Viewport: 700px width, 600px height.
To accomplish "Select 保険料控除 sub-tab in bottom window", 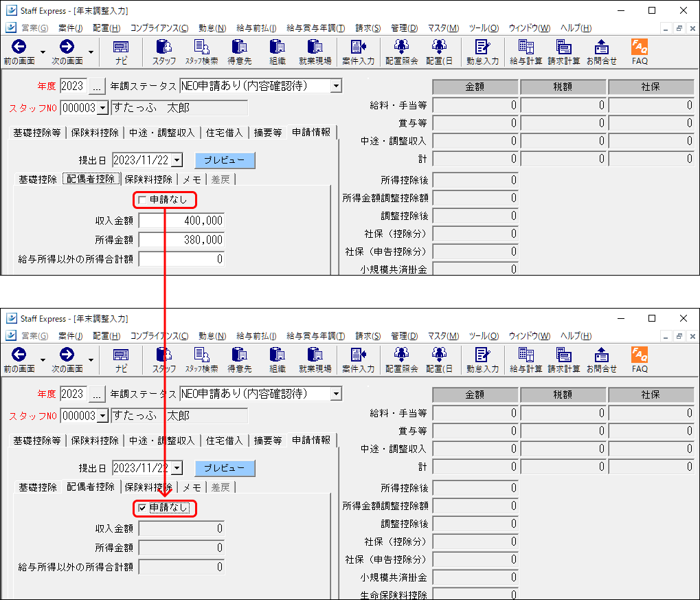I will (x=148, y=487).
